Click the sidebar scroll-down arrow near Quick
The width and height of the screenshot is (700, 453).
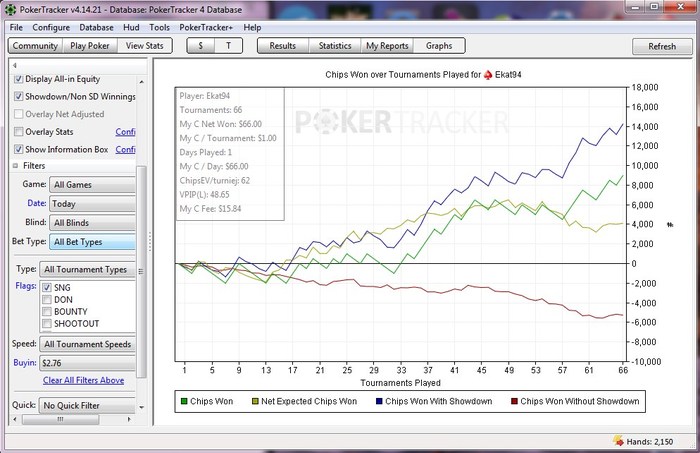(142, 407)
